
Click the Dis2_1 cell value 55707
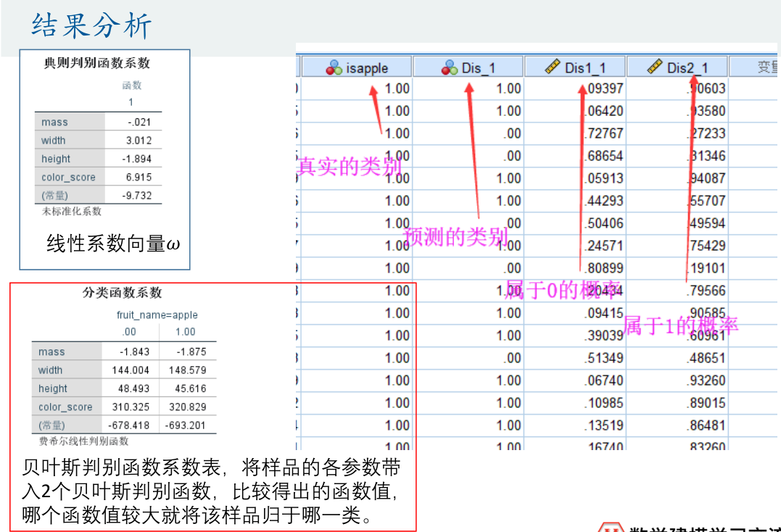click(708, 201)
